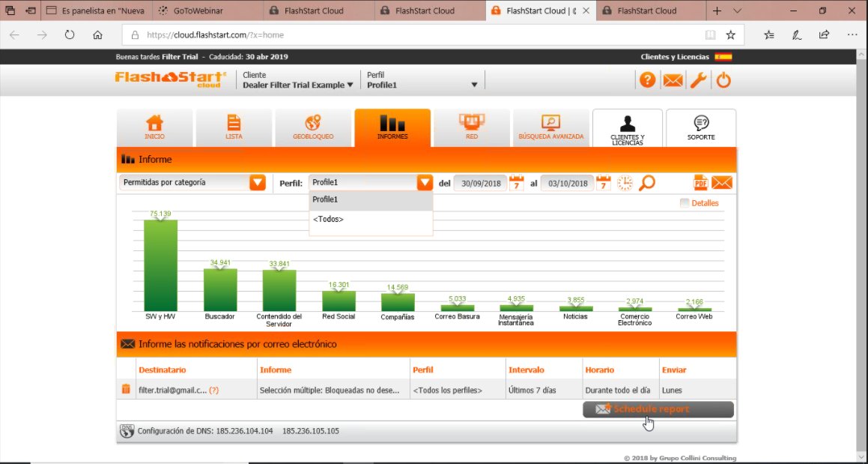Click the Schedule report button

pyautogui.click(x=658, y=409)
